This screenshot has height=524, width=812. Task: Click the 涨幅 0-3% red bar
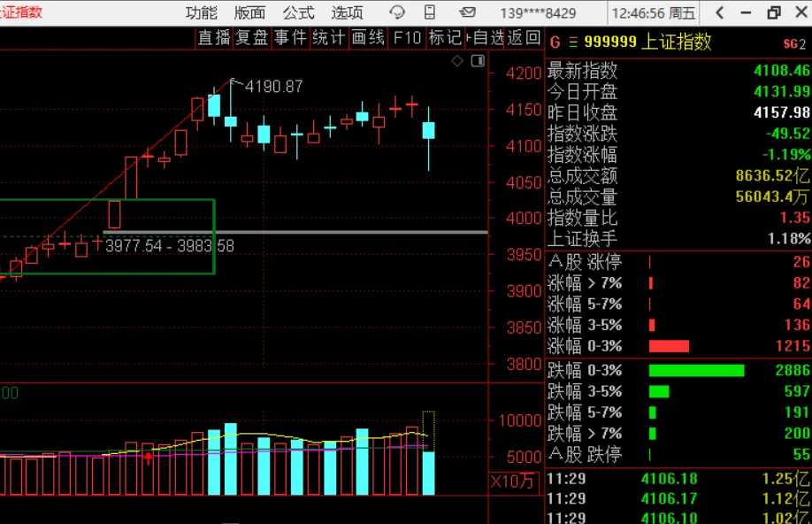pos(669,346)
